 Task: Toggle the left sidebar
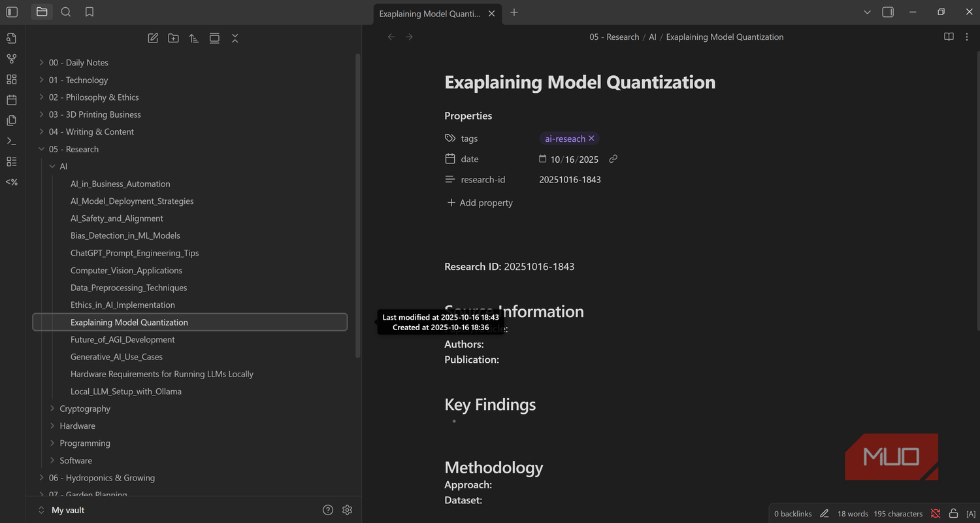[12, 12]
